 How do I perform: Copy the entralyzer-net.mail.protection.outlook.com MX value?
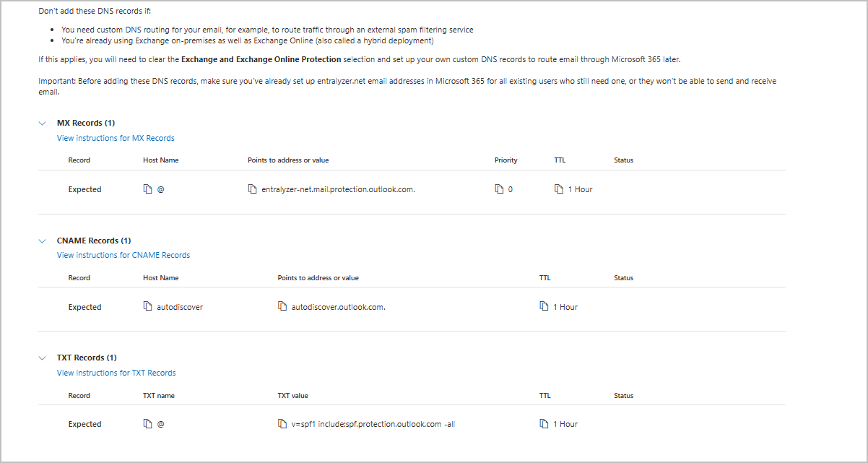click(252, 189)
